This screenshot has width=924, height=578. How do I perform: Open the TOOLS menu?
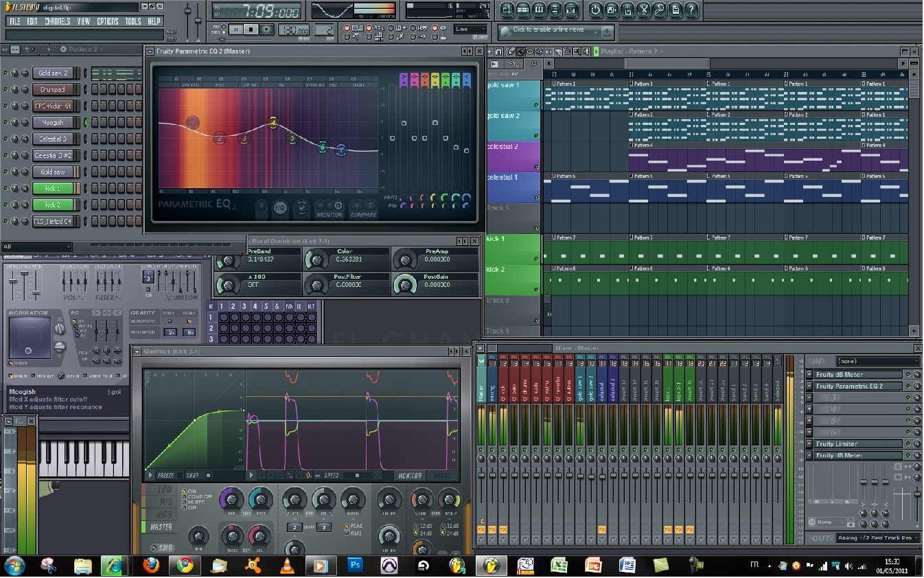pos(132,21)
